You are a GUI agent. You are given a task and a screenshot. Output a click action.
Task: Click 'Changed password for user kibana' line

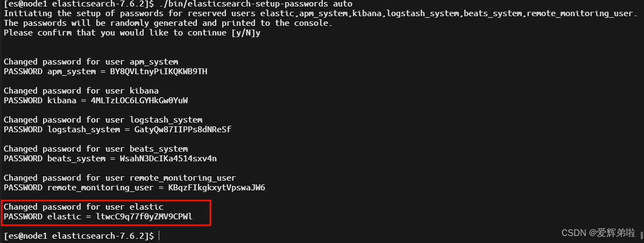click(81, 91)
